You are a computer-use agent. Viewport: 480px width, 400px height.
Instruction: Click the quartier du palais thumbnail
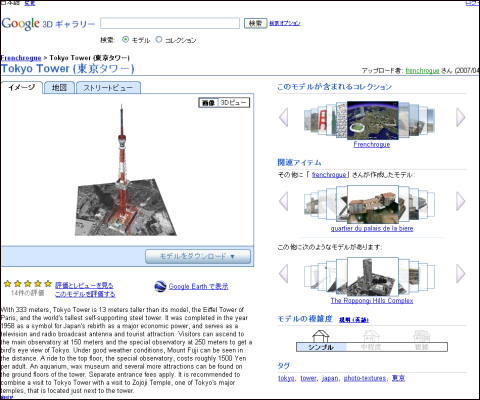(x=373, y=205)
